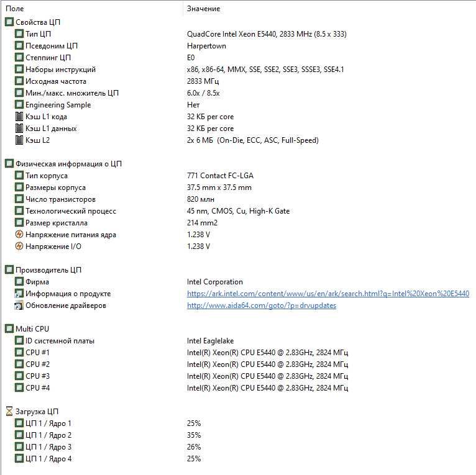Select the CPU #3 row label

pyautogui.click(x=37, y=376)
